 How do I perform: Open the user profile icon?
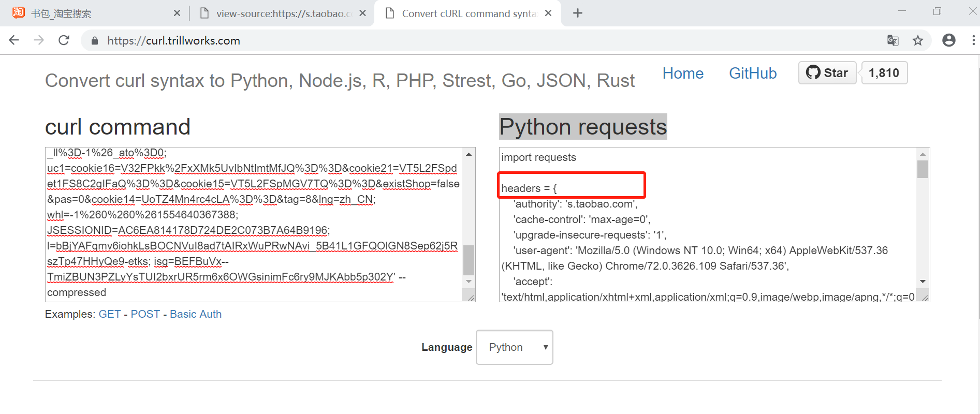[948, 40]
